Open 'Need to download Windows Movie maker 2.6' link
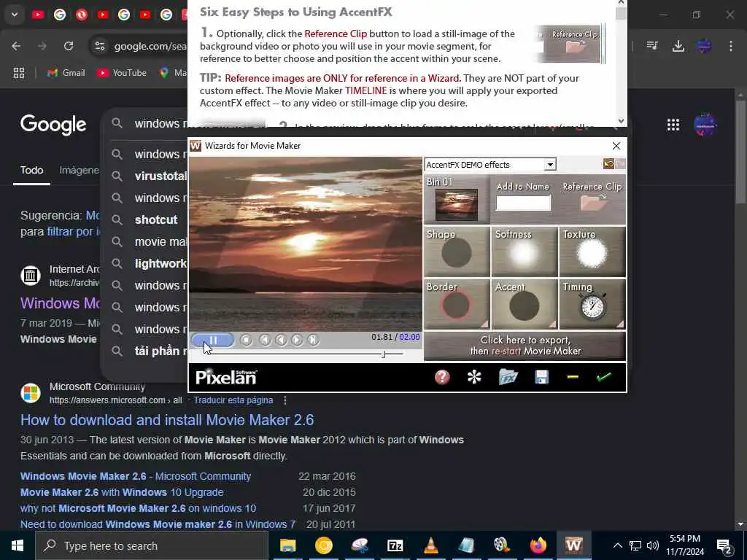 (x=158, y=525)
